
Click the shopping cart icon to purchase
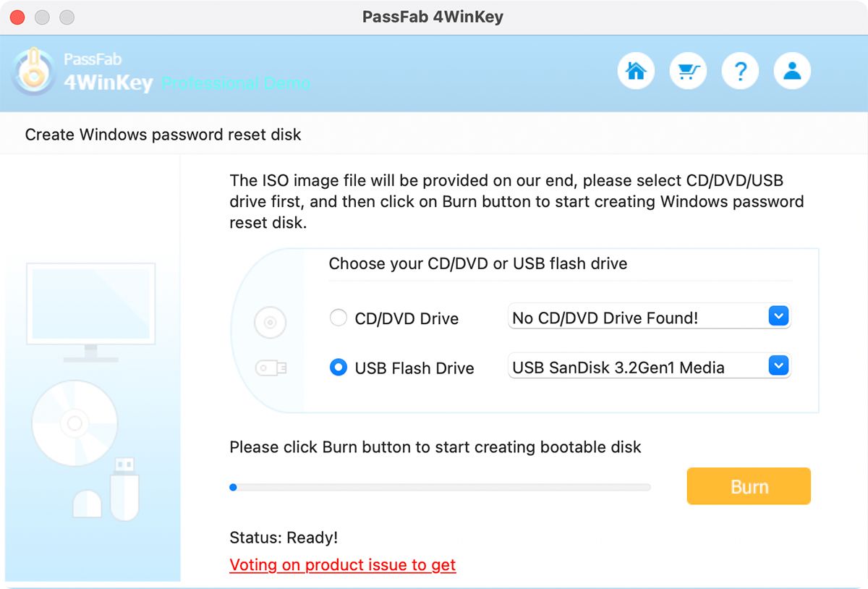coord(687,70)
